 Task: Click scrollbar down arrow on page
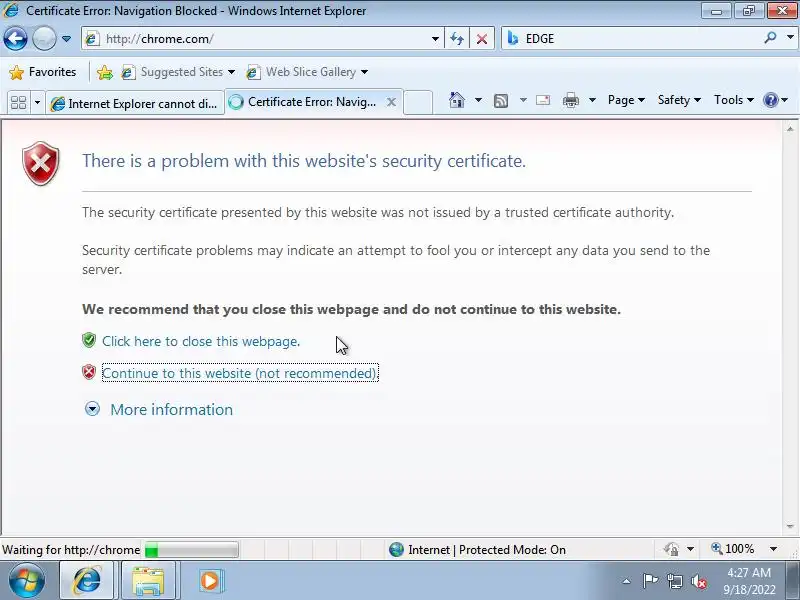point(790,526)
